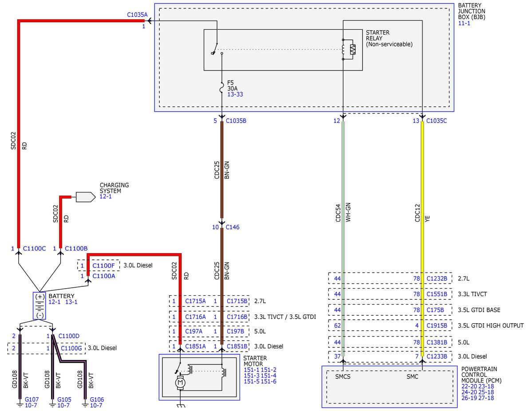The image size is (532, 411).
Task: Click the G107 ground symbol
Action: point(20,404)
